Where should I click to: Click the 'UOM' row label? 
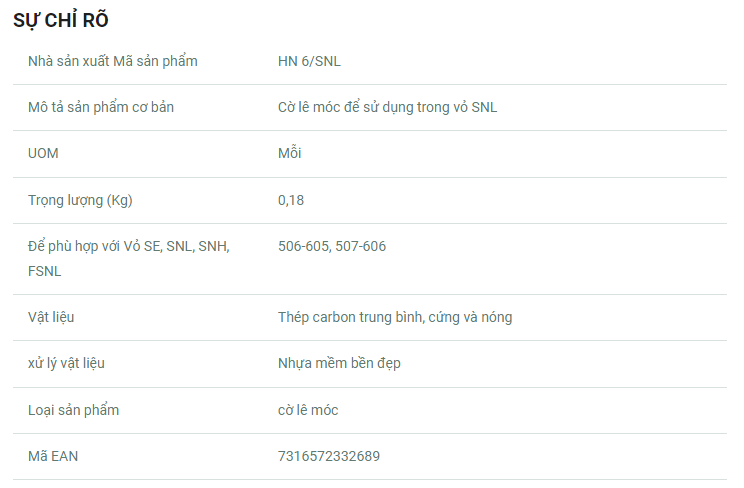(44, 153)
